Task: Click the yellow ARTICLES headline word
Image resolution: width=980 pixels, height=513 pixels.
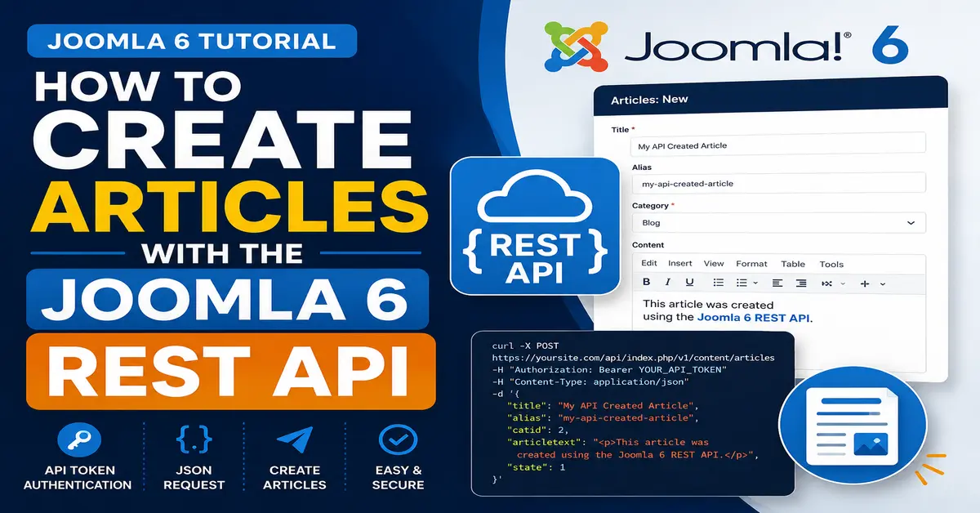Action: point(228,207)
